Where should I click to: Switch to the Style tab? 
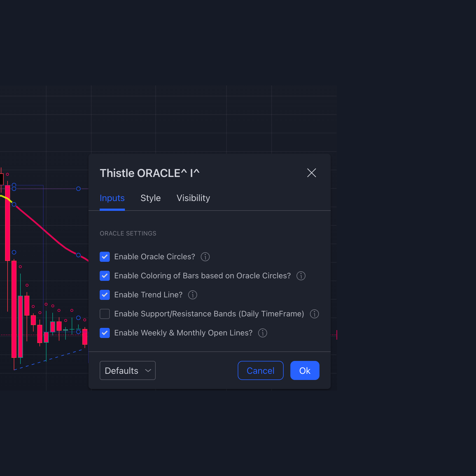[x=151, y=198]
